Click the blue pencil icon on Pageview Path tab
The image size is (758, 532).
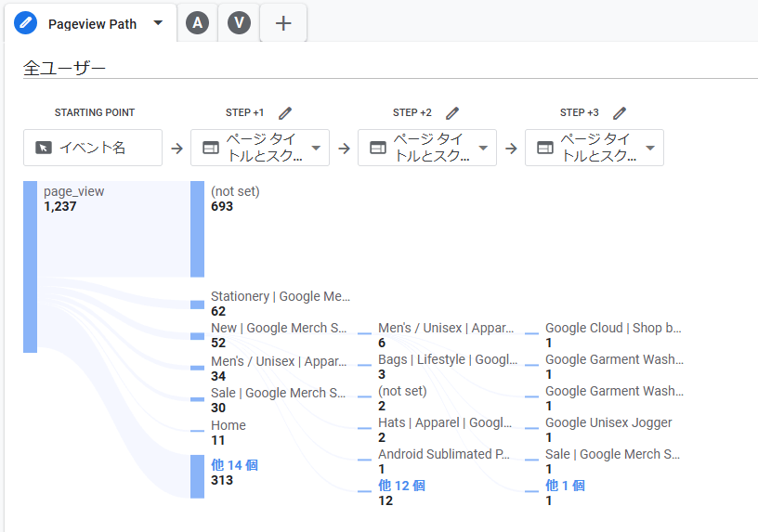coord(26,22)
